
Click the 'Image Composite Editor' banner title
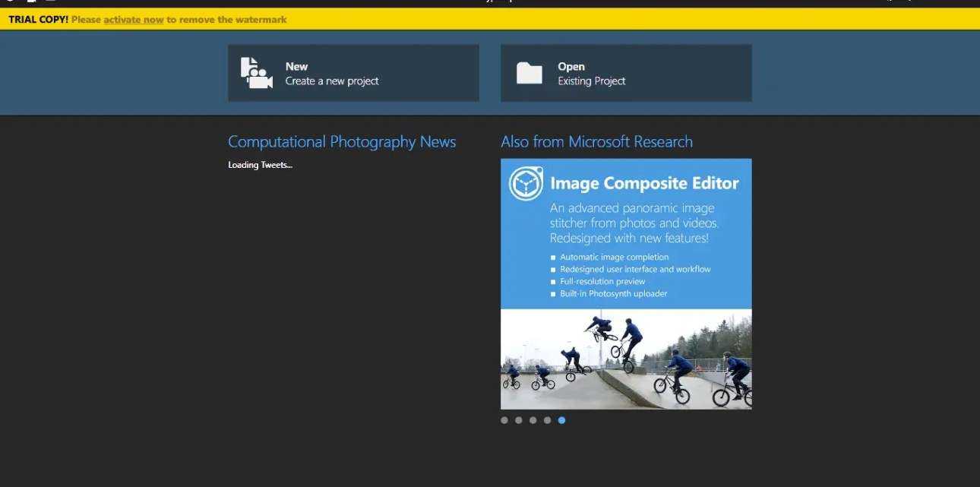pos(644,183)
